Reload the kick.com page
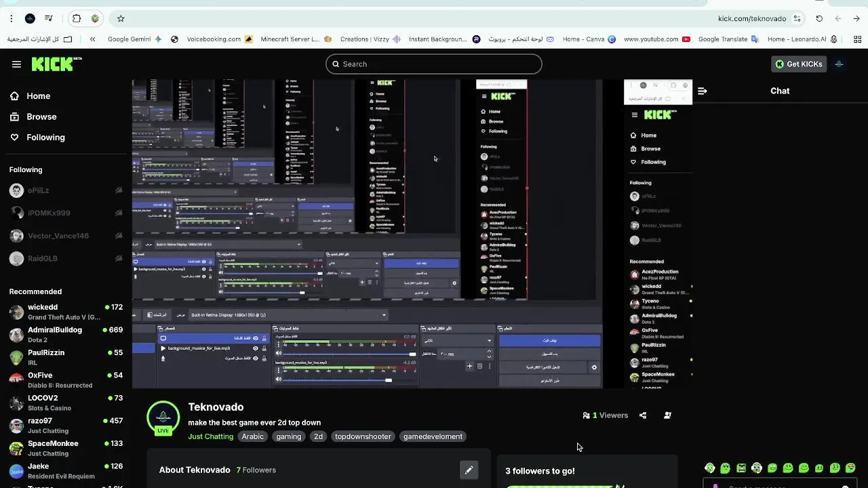The image size is (868, 488). (819, 18)
